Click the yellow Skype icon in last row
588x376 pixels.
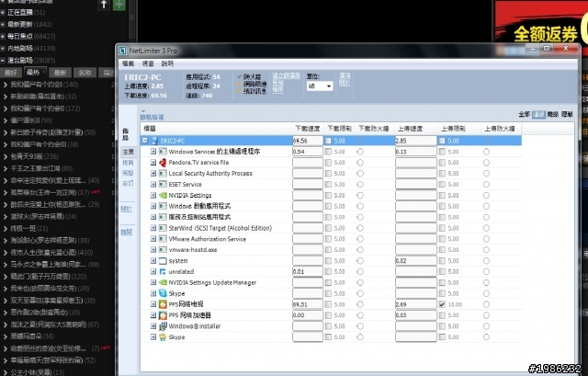163,337
